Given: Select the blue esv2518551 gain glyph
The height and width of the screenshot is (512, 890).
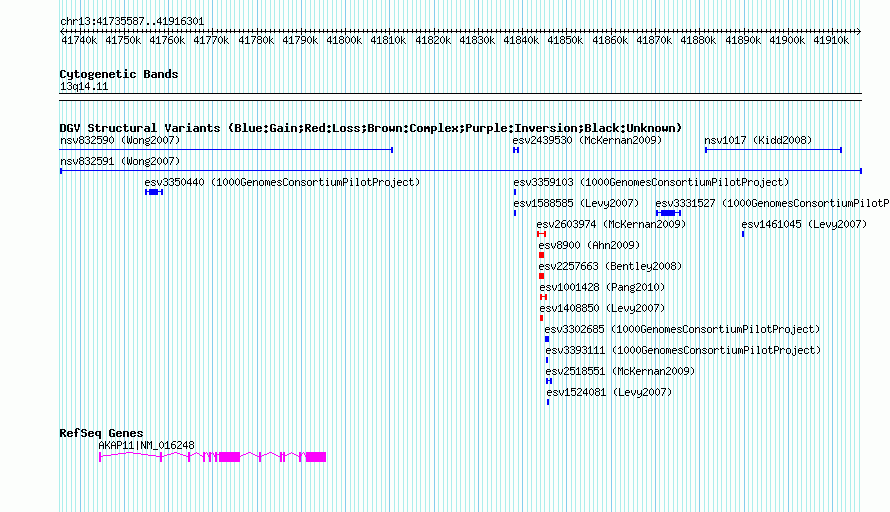Looking at the screenshot, I should (549, 381).
